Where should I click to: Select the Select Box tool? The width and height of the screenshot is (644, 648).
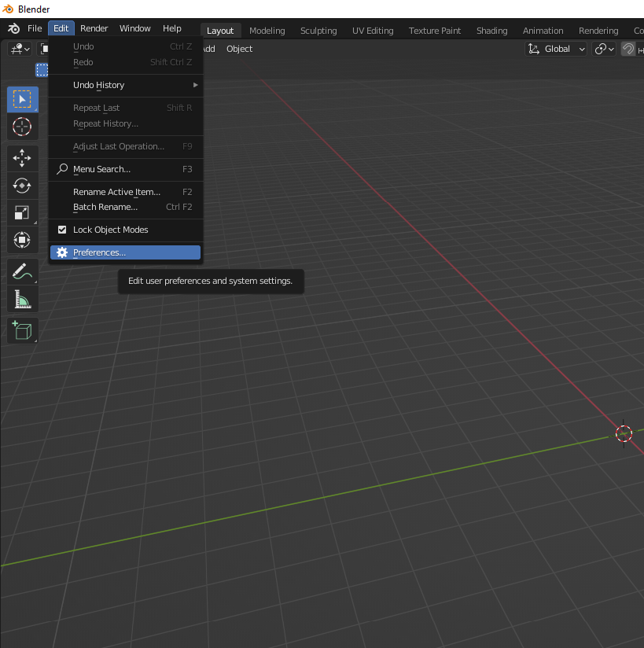[22, 99]
